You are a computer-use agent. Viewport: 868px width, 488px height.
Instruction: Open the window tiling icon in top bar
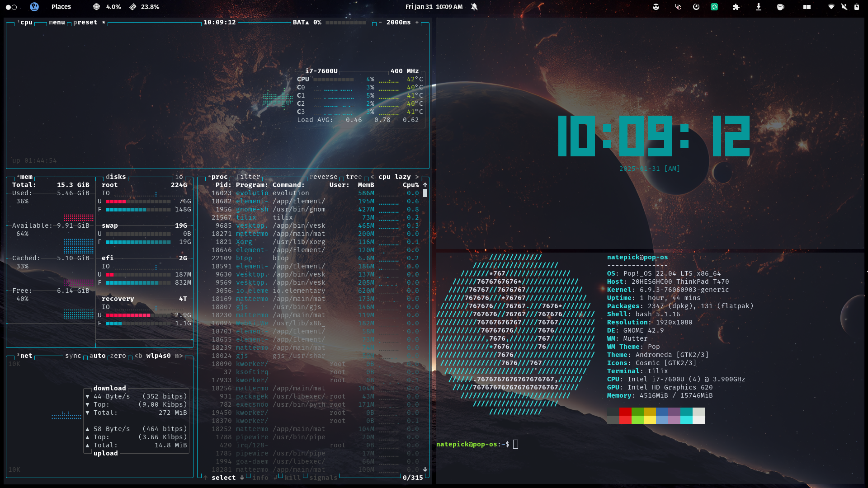807,7
